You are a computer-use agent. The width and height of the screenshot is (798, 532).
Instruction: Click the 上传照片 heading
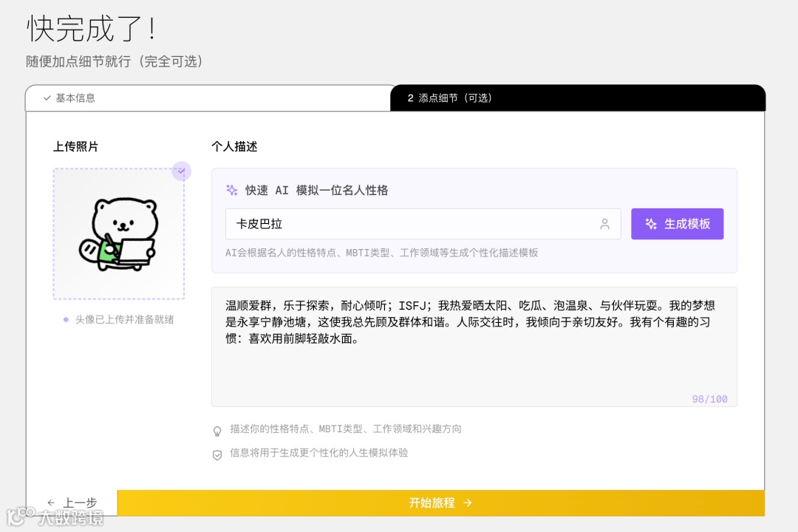tap(76, 146)
